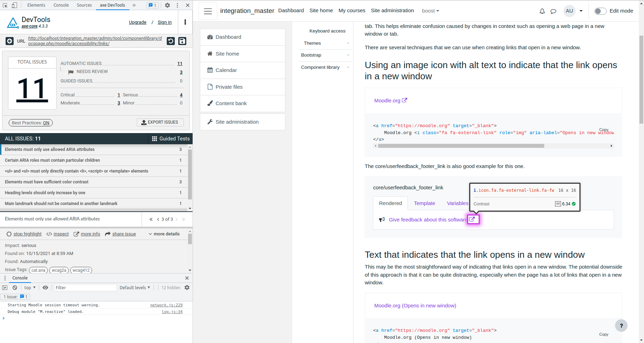Screen dimensions: 644x343
Task: Toggle Best Practices ON
Action: tap(31, 123)
